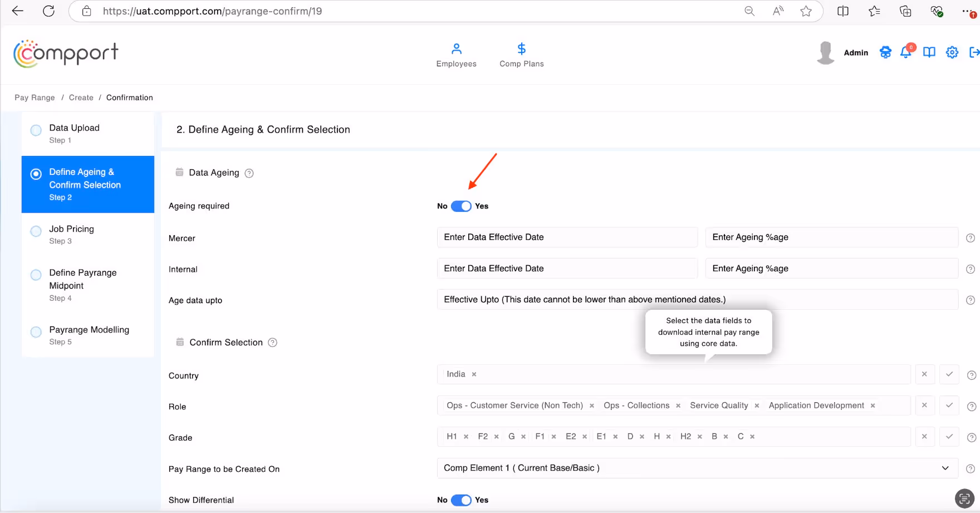Clear all Country selections
The width and height of the screenshot is (980, 513).
coord(924,374)
